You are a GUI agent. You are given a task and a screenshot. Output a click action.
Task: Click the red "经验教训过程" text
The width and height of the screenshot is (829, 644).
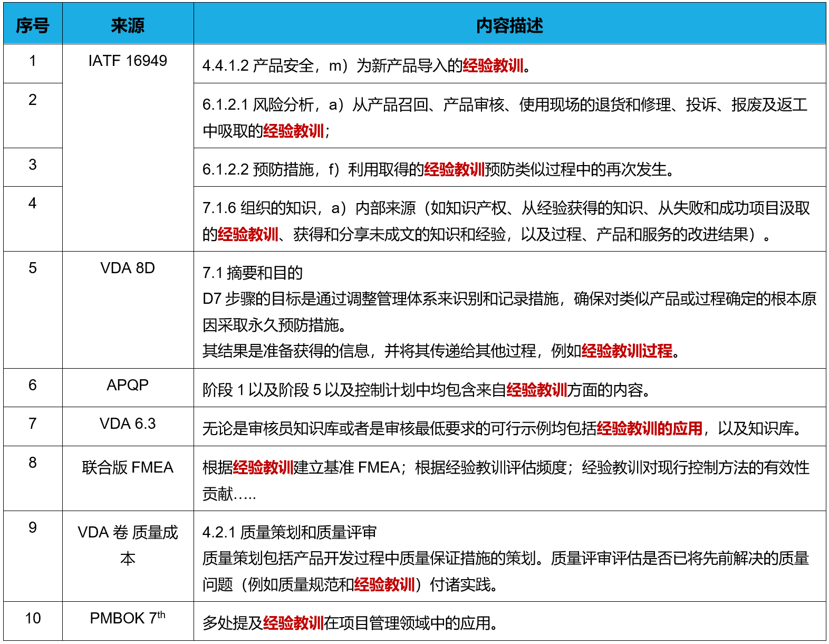[626, 351]
